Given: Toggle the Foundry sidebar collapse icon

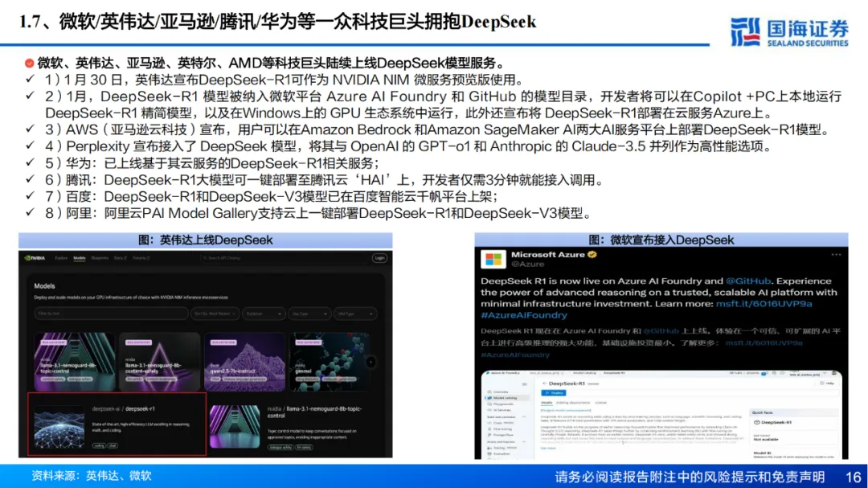Looking at the screenshot, I should 524,383.
